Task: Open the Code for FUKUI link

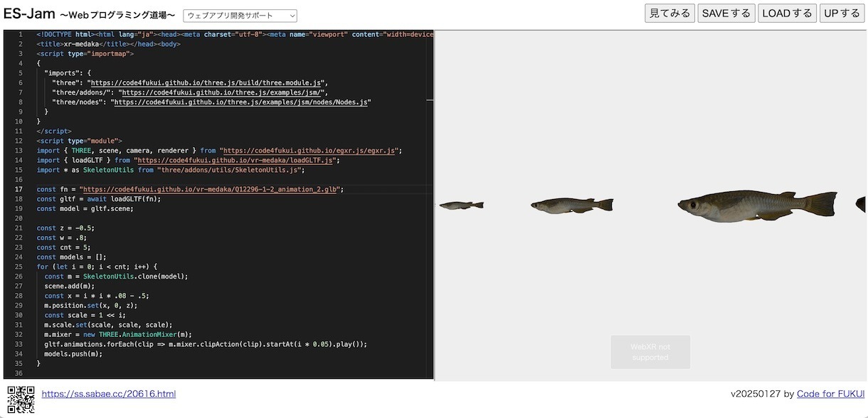Action: pyautogui.click(x=830, y=394)
